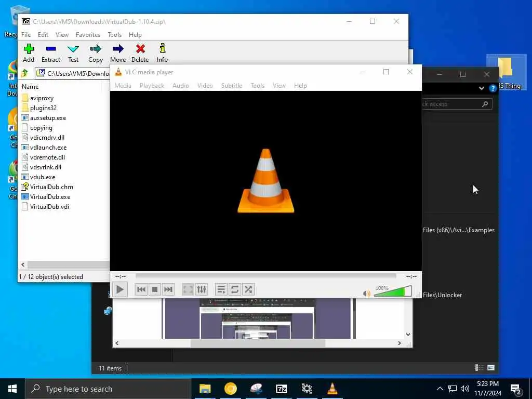532x399 pixels.
Task: Click the Add button in 7-Zip toolbar
Action: pyautogui.click(x=29, y=54)
